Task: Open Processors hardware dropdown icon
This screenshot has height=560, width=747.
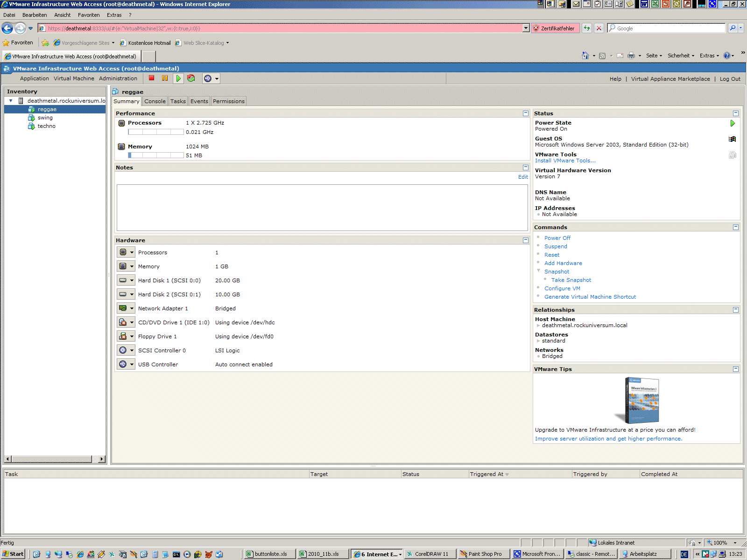Action: tap(126, 252)
